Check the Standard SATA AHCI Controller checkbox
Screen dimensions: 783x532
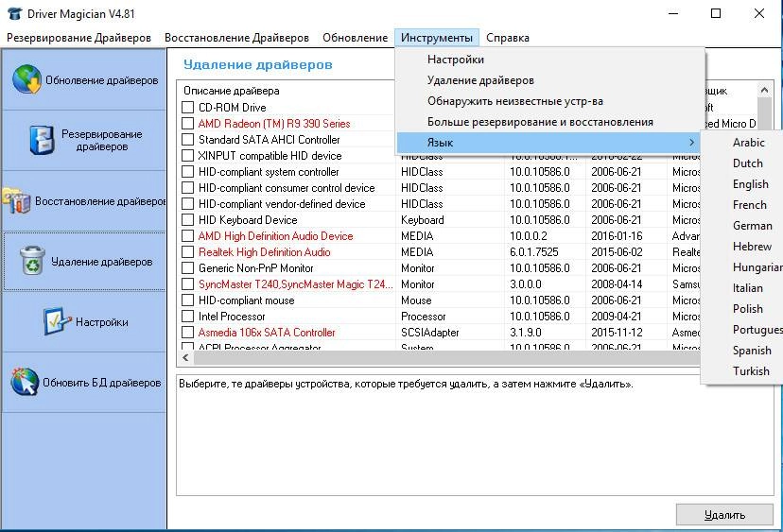tap(188, 139)
